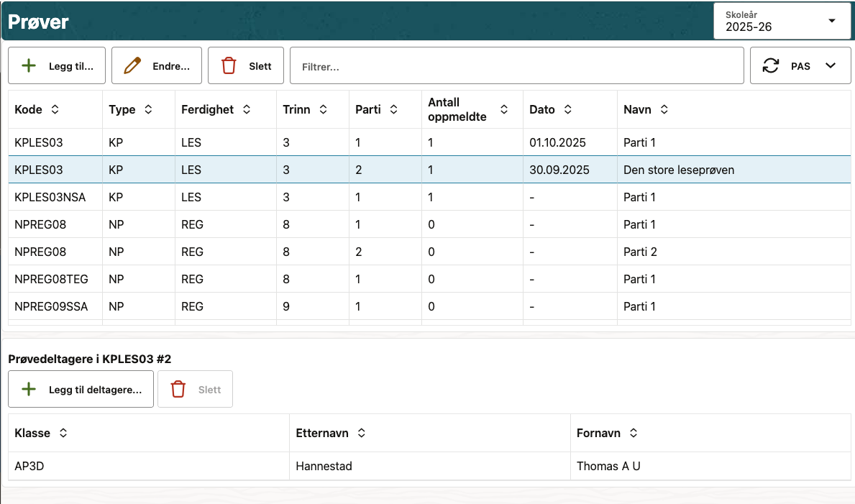
Task: Click the PAS refresh arrows icon
Action: [771, 66]
